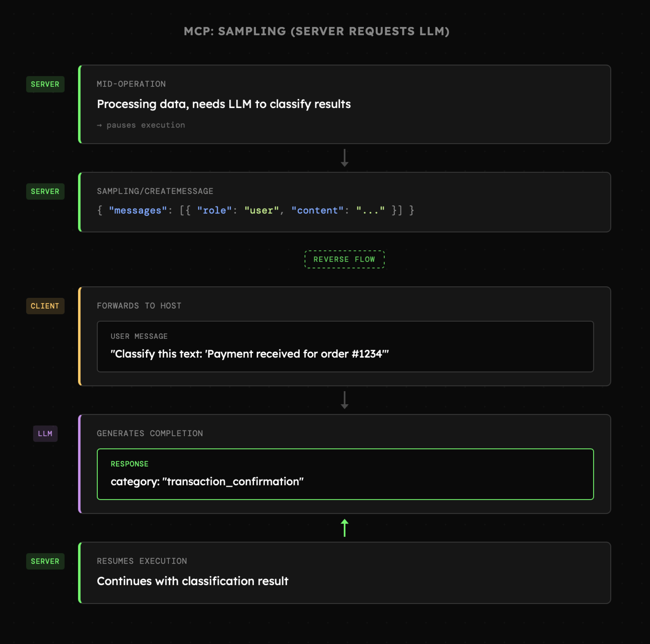The width and height of the screenshot is (650, 644).
Task: Click the MCP: Sampling title heading
Action: point(316,31)
